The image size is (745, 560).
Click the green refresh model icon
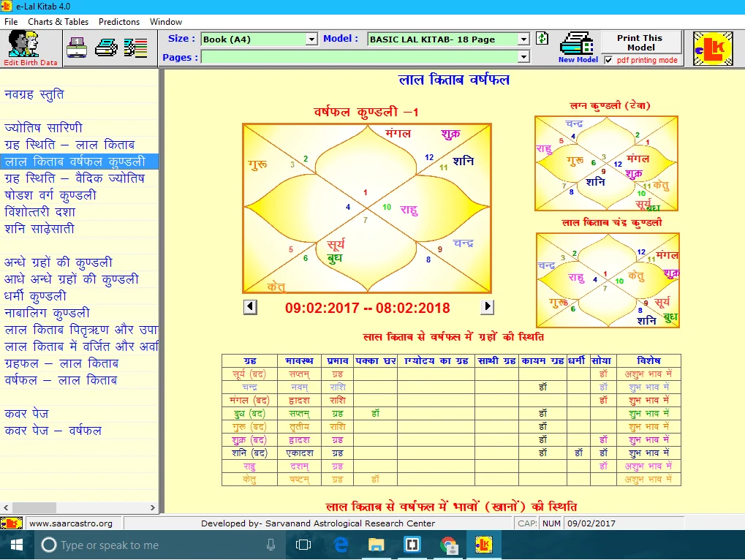click(542, 39)
